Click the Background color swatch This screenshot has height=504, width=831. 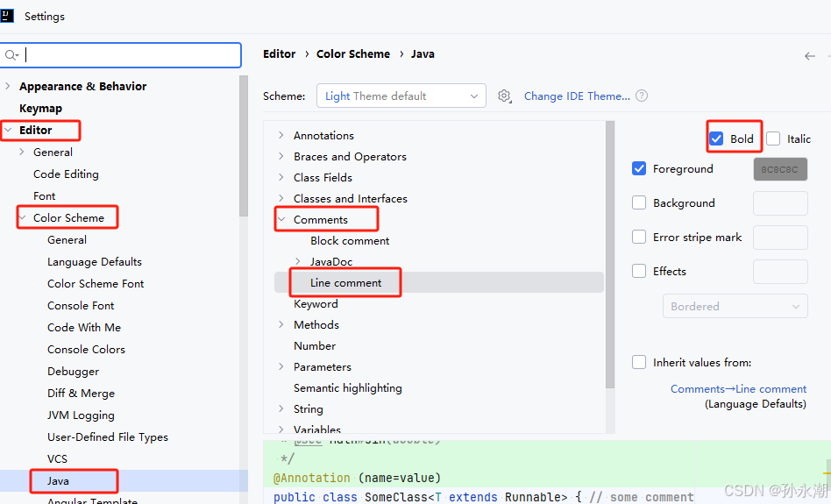coord(780,203)
